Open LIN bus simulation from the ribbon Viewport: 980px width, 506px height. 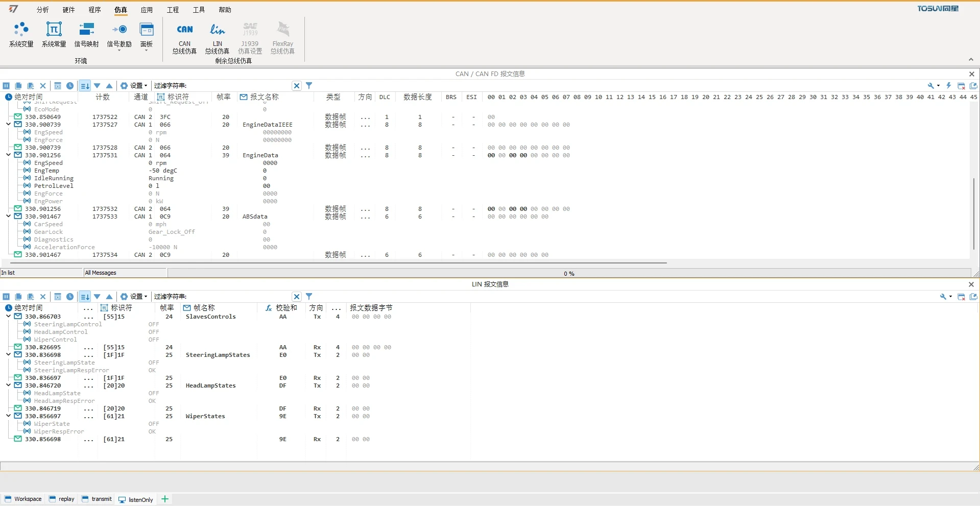[x=217, y=37]
